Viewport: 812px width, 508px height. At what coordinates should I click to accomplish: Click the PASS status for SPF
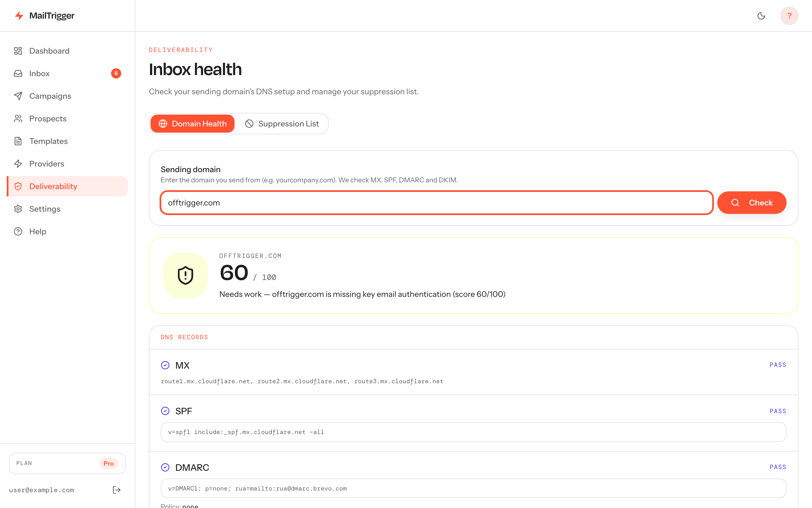778,411
